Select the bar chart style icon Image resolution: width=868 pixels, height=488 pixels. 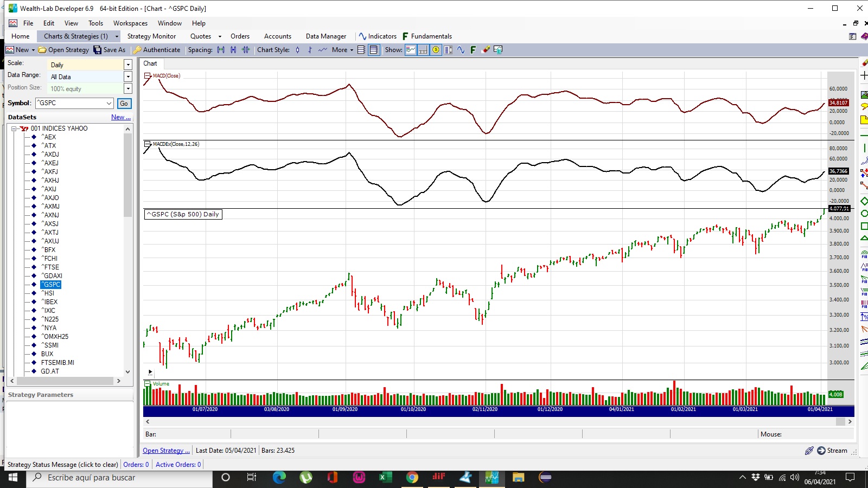tap(310, 50)
